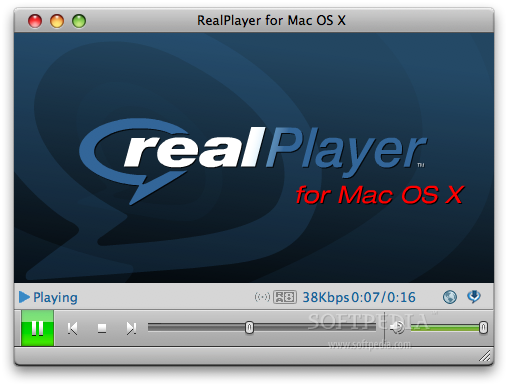This screenshot has height=386, width=508.
Task: Open the globe web browser icon
Action: pos(450,297)
